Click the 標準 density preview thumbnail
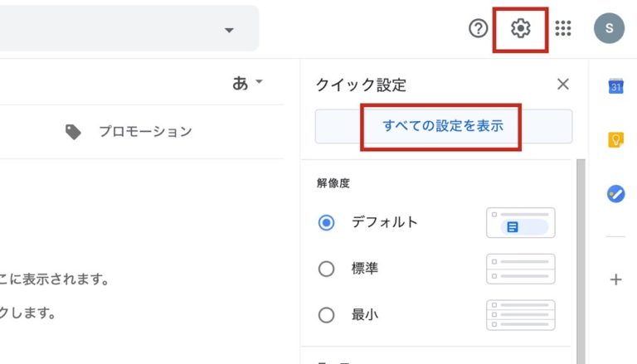 coord(520,269)
